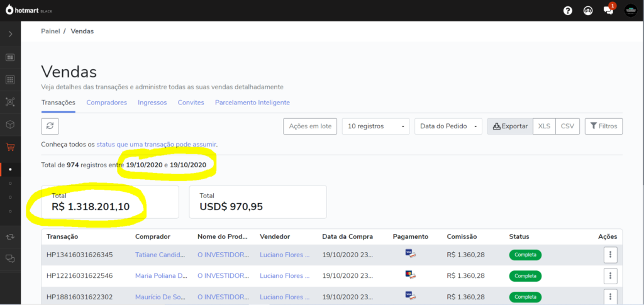Open the user profile avatar

(630, 10)
